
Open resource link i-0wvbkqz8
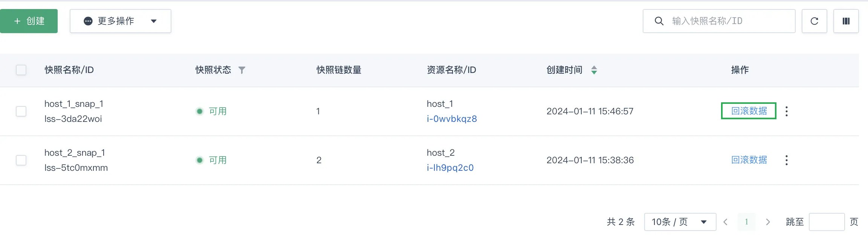click(452, 119)
